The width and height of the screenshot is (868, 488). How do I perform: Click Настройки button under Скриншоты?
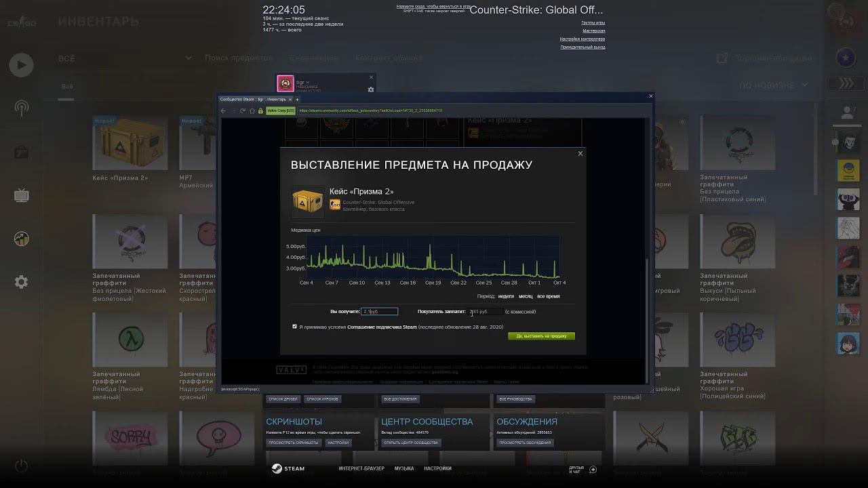pos(338,443)
